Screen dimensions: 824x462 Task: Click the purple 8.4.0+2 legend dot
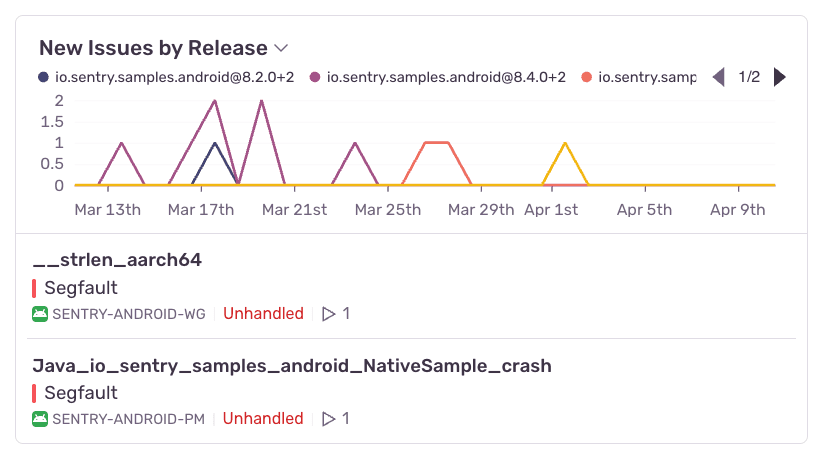tap(315, 77)
